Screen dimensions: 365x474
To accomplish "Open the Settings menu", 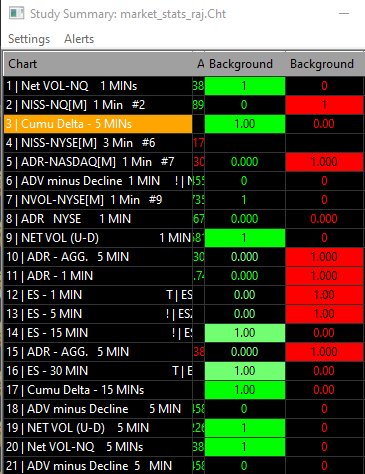I will pyautogui.click(x=29, y=39).
